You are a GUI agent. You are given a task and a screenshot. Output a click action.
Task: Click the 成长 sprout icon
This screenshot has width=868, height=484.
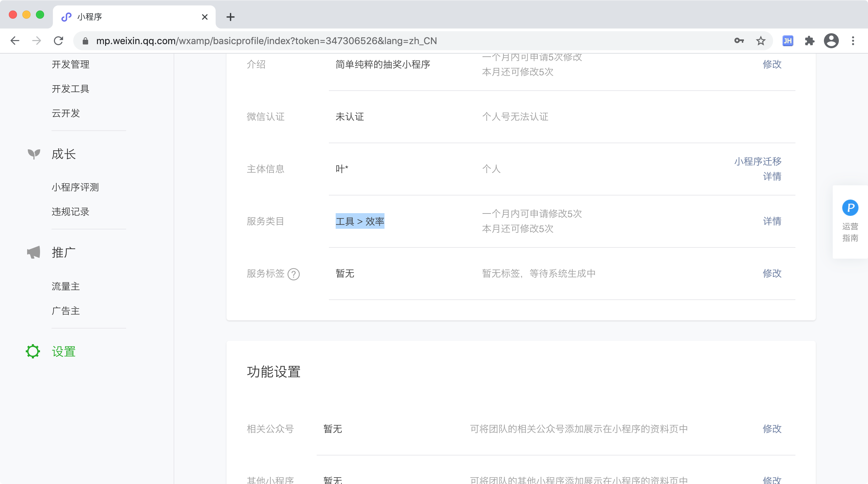[34, 154]
